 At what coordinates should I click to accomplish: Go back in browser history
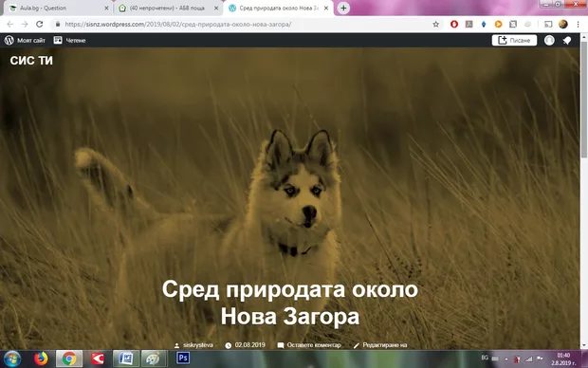(10, 24)
